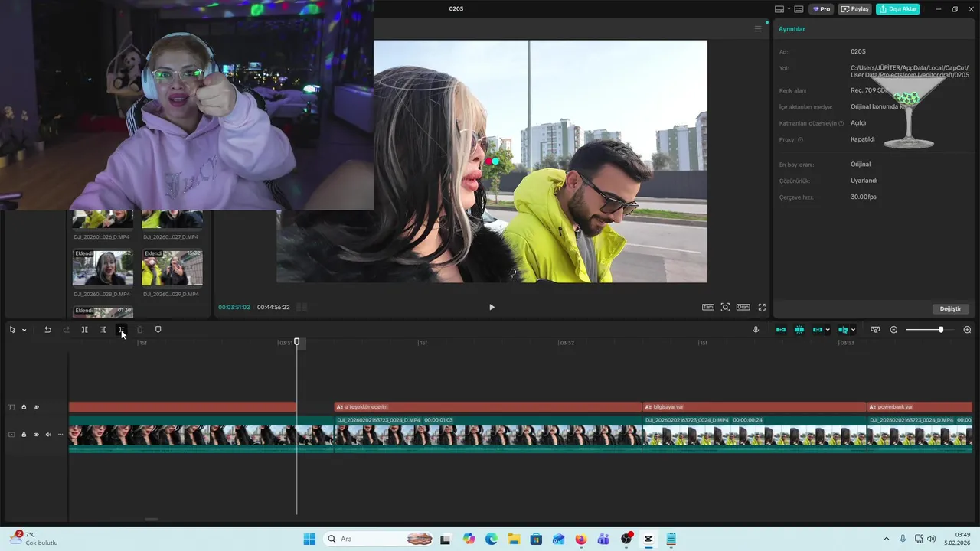Click the 30.00fps frame rate value

[x=864, y=197]
